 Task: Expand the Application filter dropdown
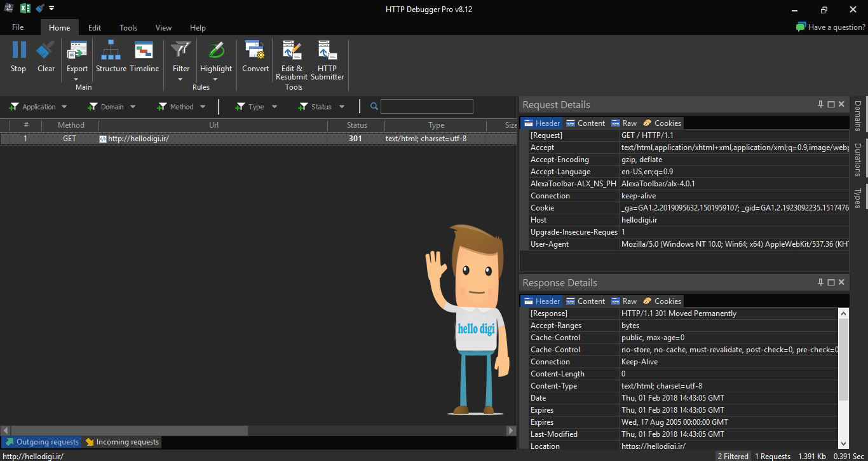click(x=64, y=107)
